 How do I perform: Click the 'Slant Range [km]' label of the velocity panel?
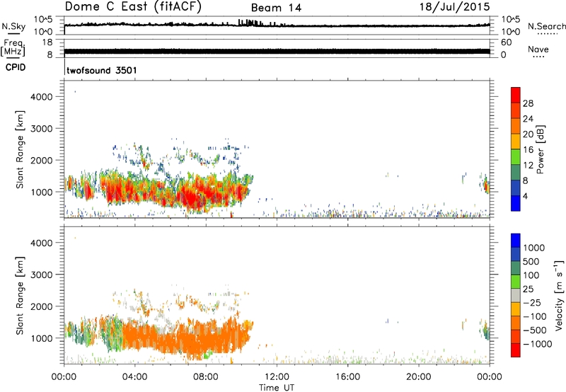[x=20, y=295]
